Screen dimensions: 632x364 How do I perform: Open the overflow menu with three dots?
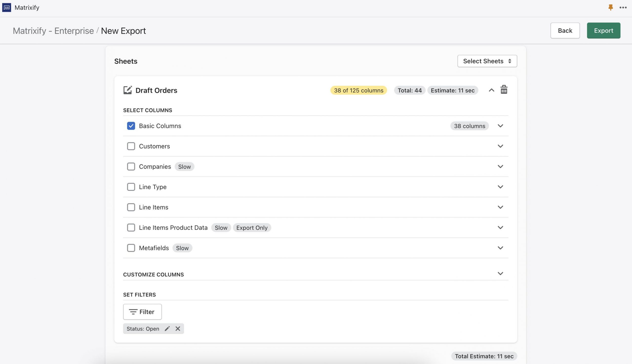click(623, 7)
